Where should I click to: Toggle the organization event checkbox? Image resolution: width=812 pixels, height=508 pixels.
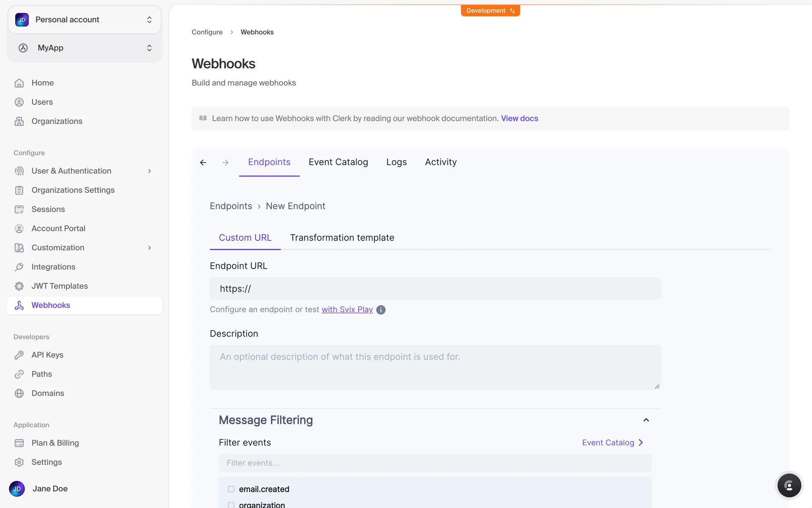point(231,505)
